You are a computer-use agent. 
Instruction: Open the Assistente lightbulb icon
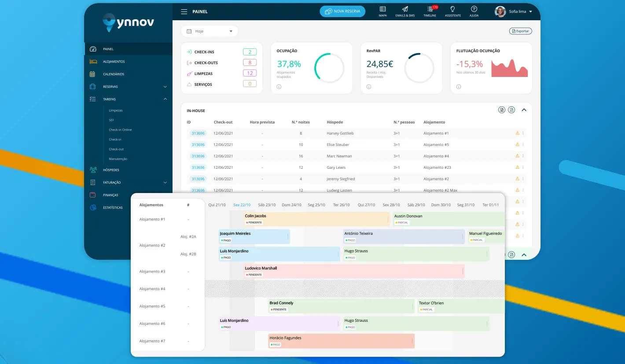point(453,11)
